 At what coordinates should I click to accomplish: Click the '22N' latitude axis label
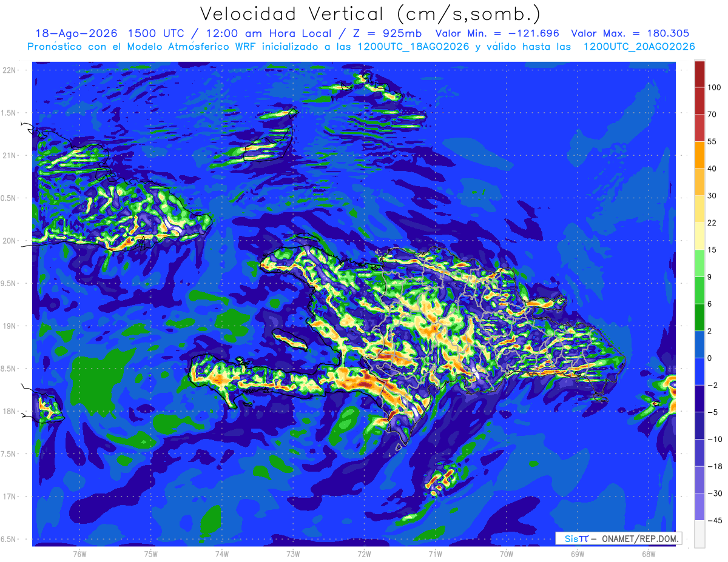click(9, 70)
